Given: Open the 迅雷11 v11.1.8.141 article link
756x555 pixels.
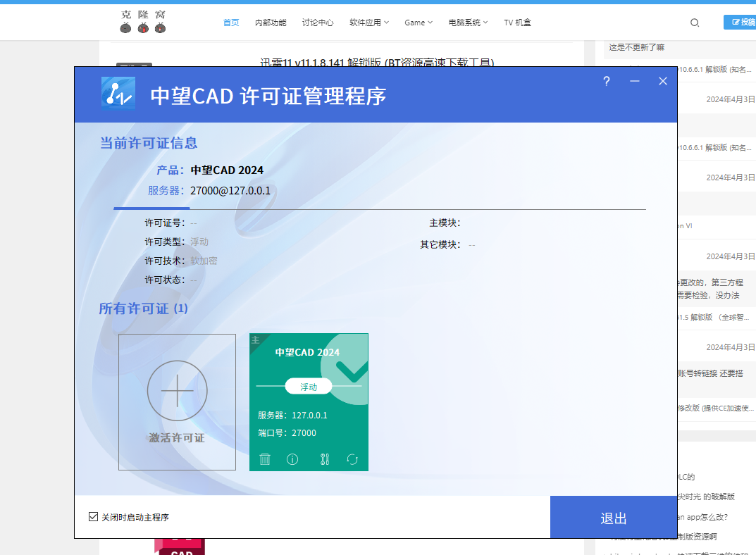Looking at the screenshot, I should pyautogui.click(x=377, y=63).
